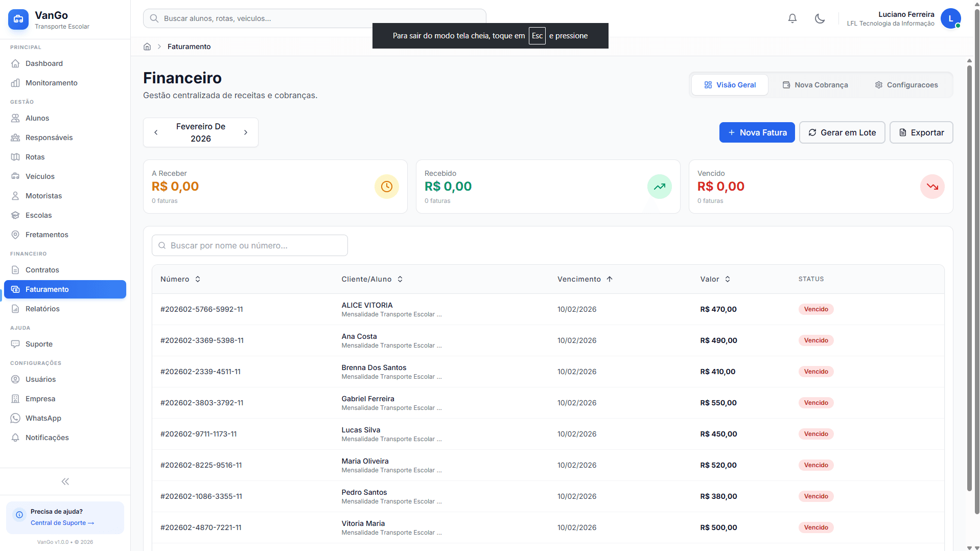
Task: Toggle dark mode with the moon icon
Action: (820, 18)
